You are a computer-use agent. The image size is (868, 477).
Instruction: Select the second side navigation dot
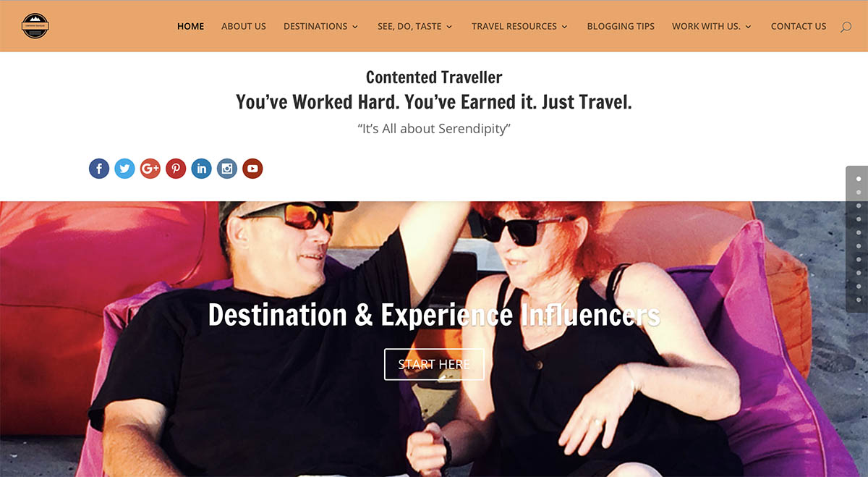[859, 192]
